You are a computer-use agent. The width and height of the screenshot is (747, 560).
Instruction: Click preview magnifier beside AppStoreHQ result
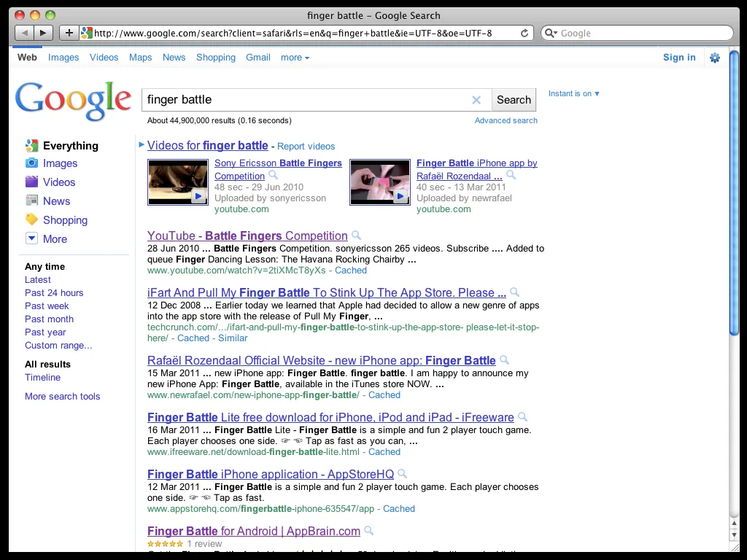(x=402, y=473)
